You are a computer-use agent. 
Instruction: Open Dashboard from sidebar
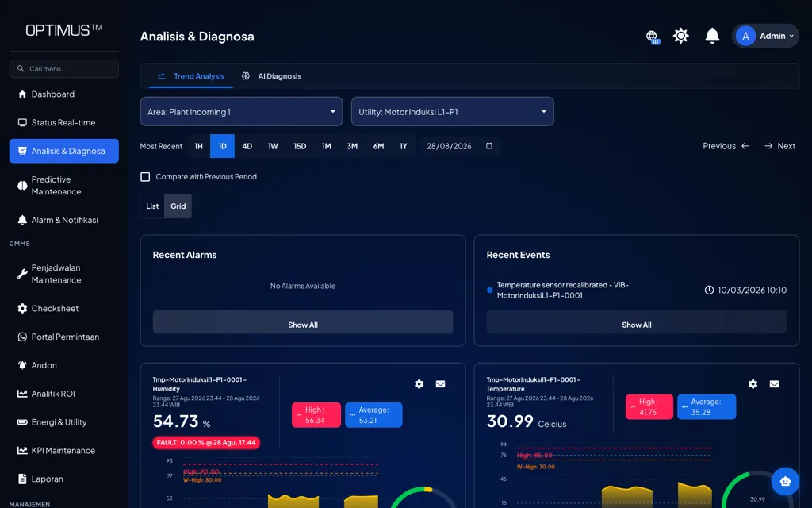pos(63,94)
